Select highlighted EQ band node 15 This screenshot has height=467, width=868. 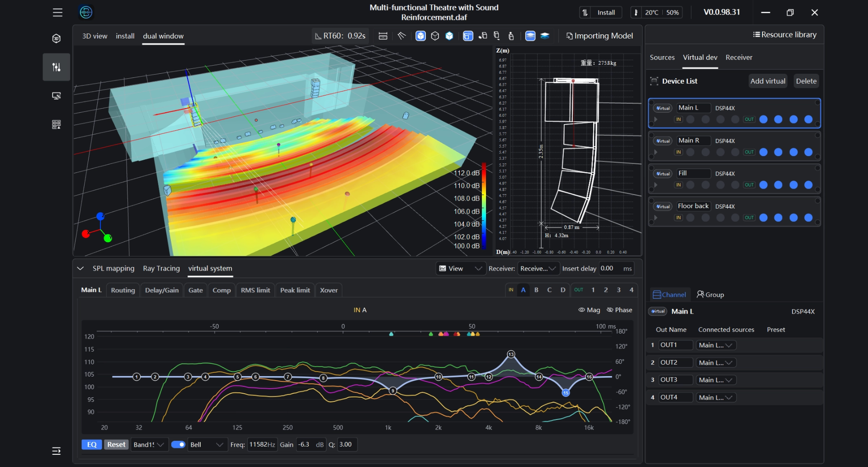566,393
